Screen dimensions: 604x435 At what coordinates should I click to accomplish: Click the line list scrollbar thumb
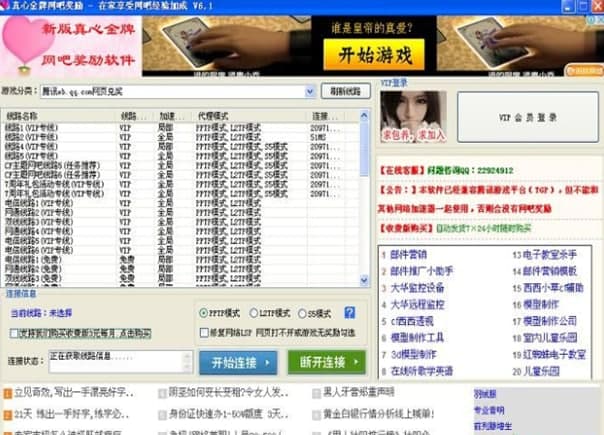click(364, 150)
